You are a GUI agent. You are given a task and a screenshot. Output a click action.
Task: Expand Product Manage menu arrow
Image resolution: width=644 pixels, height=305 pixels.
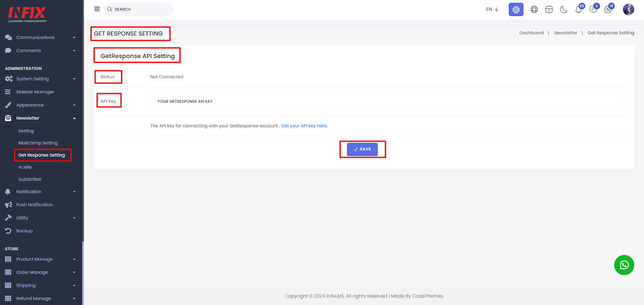pos(74,259)
